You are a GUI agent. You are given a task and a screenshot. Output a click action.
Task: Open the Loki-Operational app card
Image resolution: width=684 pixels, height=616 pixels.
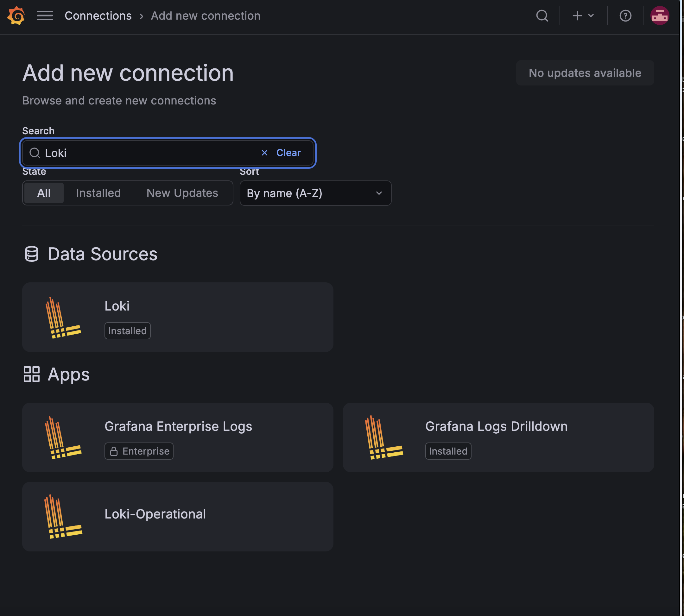[178, 517]
